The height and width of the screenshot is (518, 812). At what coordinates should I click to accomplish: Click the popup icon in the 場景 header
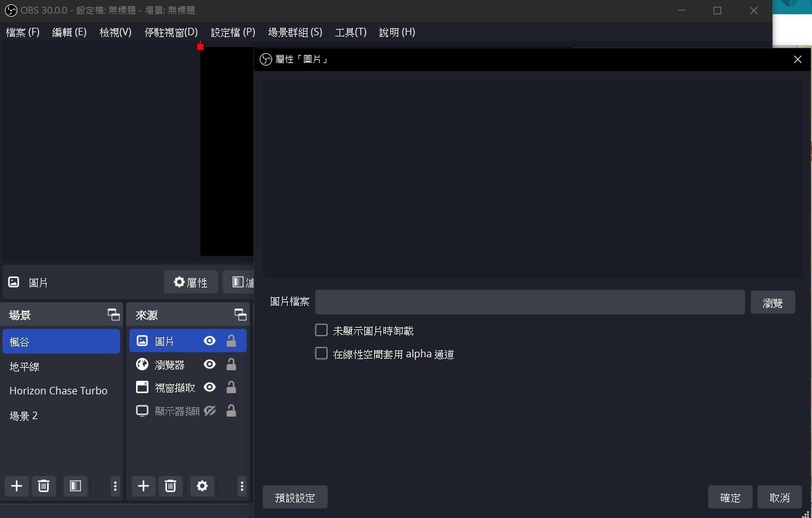113,314
